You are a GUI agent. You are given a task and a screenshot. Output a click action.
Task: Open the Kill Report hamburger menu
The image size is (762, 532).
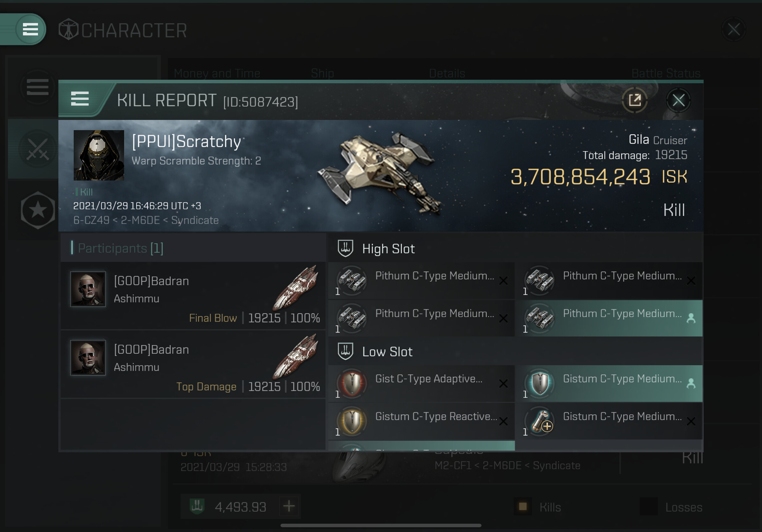(x=80, y=99)
